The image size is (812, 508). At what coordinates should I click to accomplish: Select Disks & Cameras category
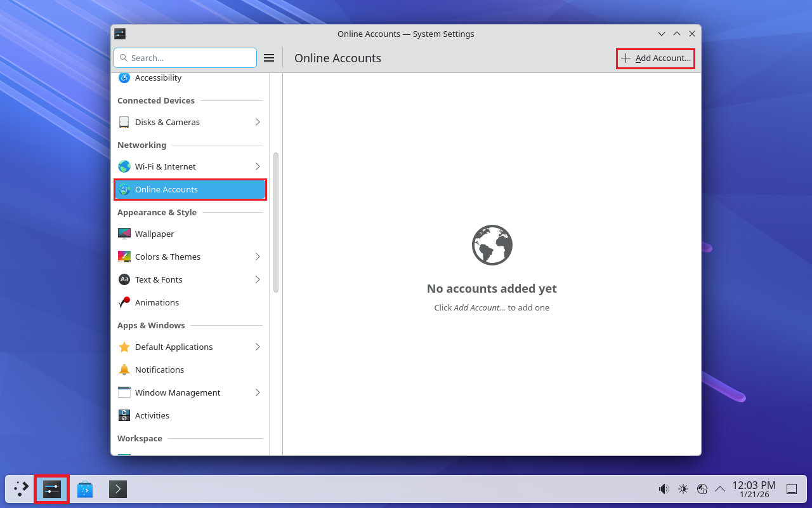pyautogui.click(x=167, y=122)
